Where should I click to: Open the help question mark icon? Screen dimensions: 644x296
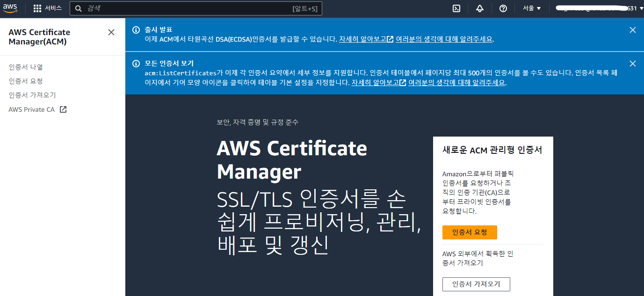coord(503,8)
